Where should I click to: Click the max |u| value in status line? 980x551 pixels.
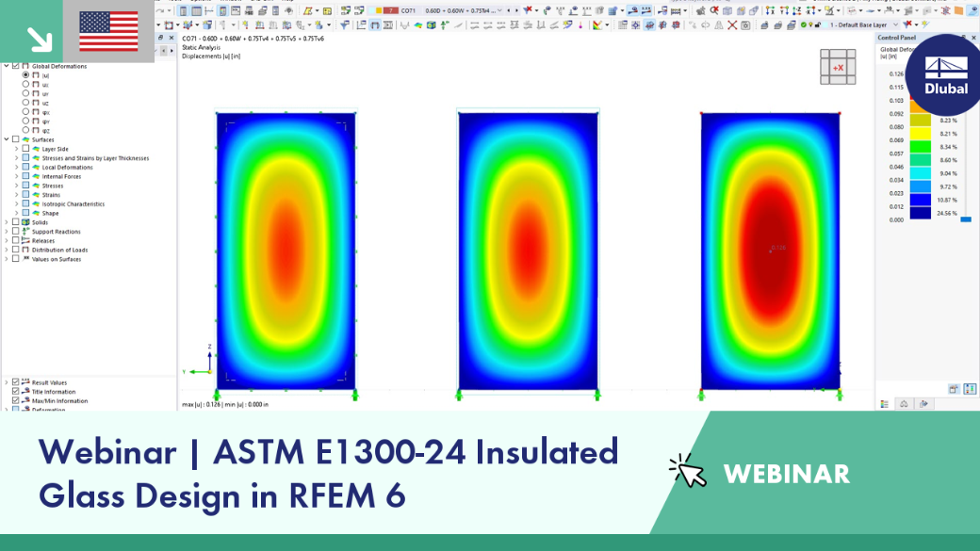pyautogui.click(x=202, y=405)
